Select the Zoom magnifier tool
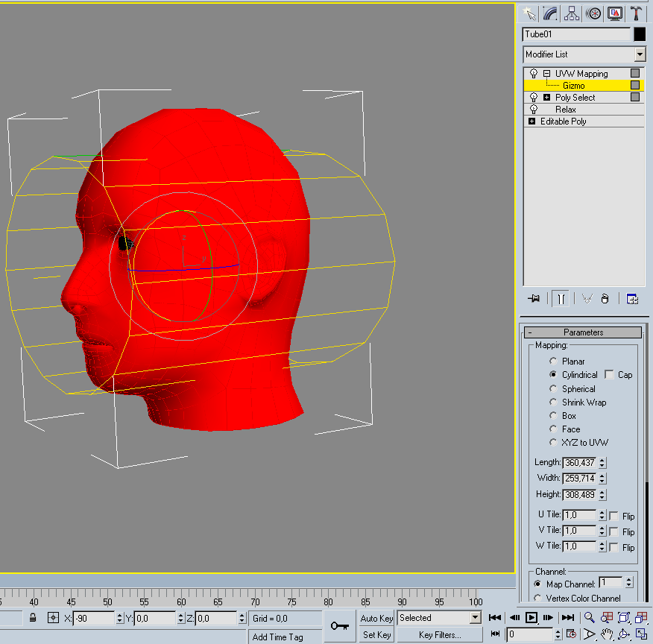The height and width of the screenshot is (644, 653). coord(590,617)
